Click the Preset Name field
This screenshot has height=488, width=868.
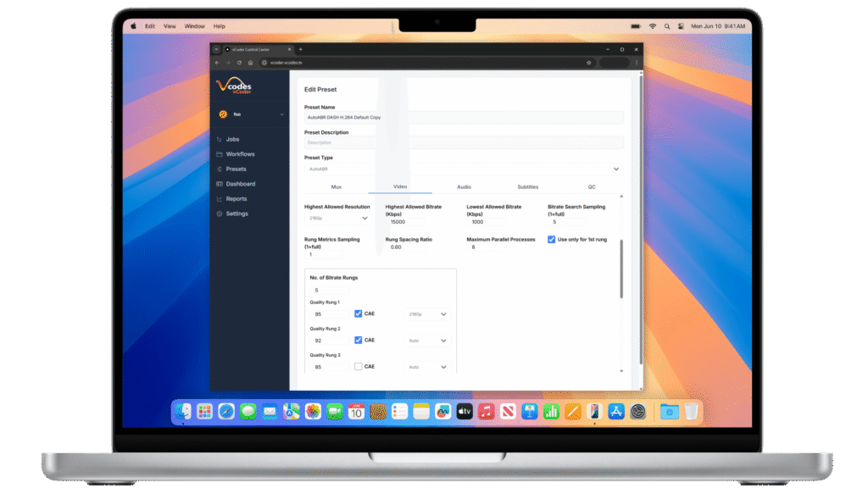[x=464, y=117]
